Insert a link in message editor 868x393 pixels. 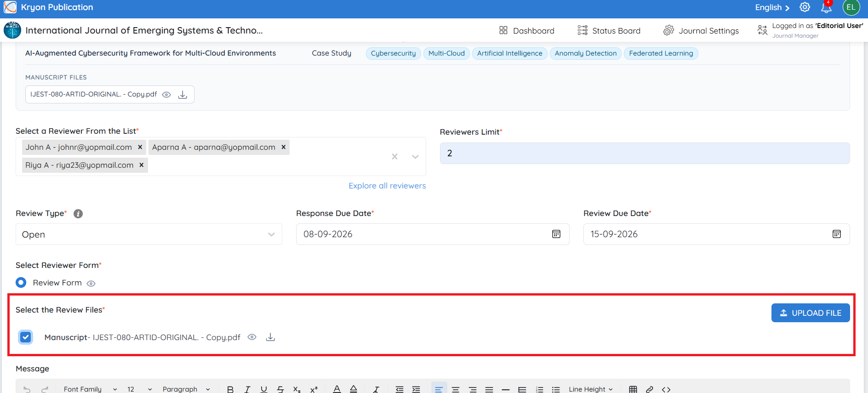pyautogui.click(x=650, y=389)
